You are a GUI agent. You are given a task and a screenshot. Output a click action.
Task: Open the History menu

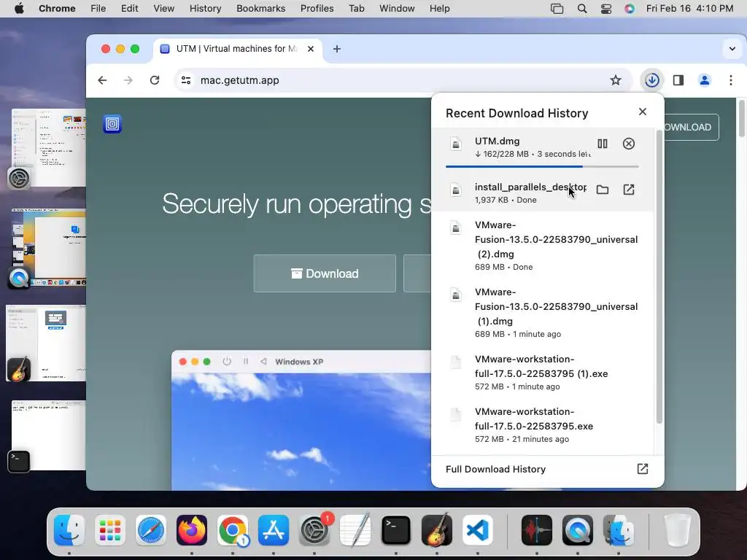205,9
